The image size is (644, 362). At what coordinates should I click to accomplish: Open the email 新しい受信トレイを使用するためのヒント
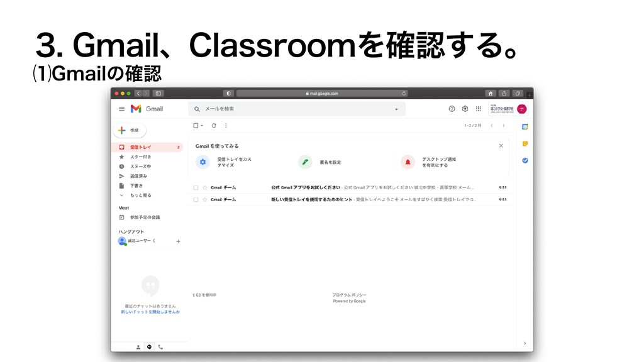[x=349, y=200]
